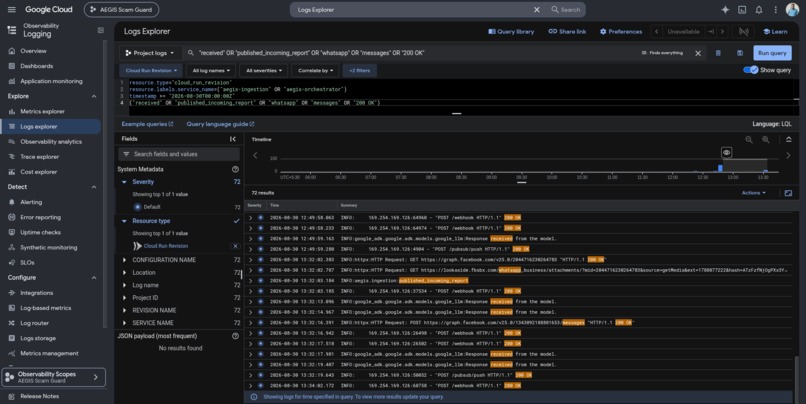This screenshot has width=806, height=404.
Task: Collapse the Detect section
Action: [94, 187]
